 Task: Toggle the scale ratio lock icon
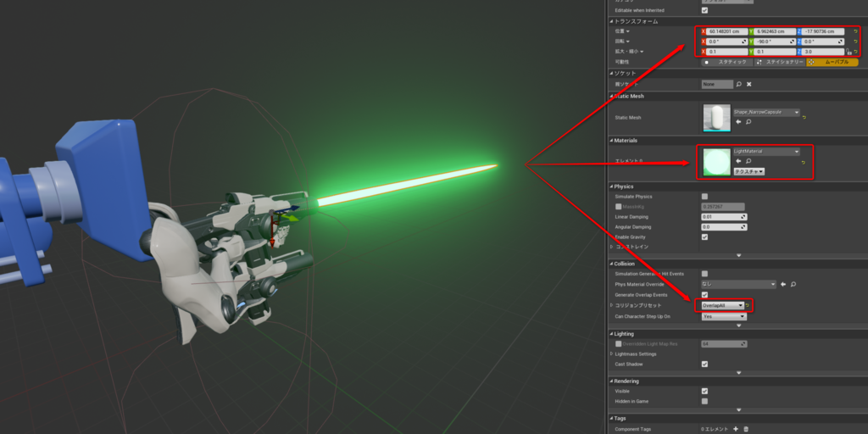coord(849,52)
